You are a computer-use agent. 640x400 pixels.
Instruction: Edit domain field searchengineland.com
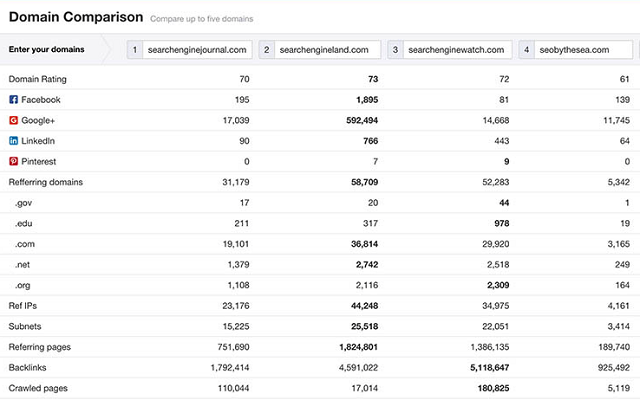coord(327,50)
